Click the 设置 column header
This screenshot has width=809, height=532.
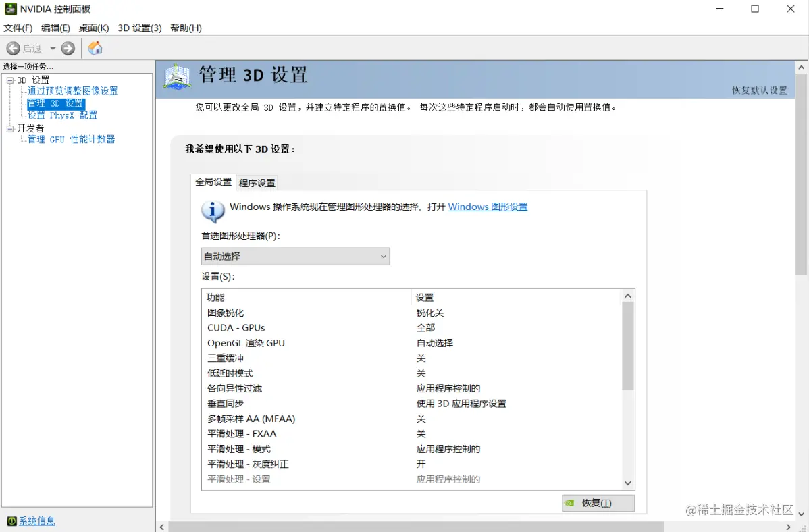point(517,298)
